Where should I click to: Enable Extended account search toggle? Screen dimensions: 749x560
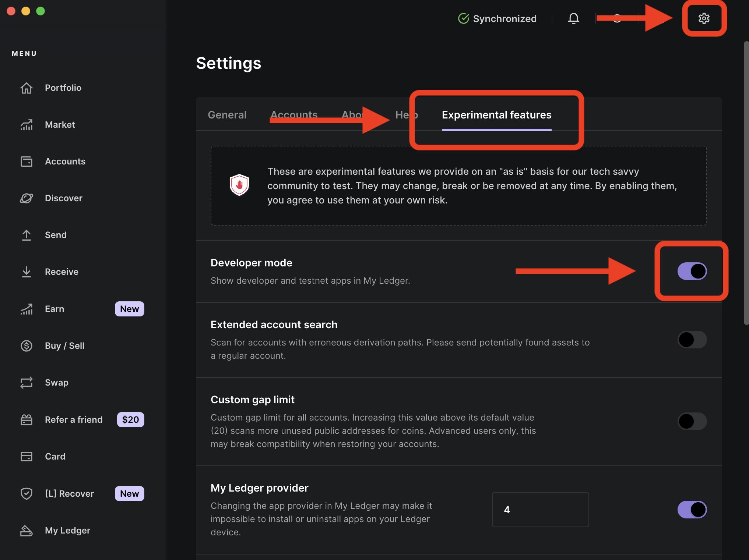tap(692, 340)
